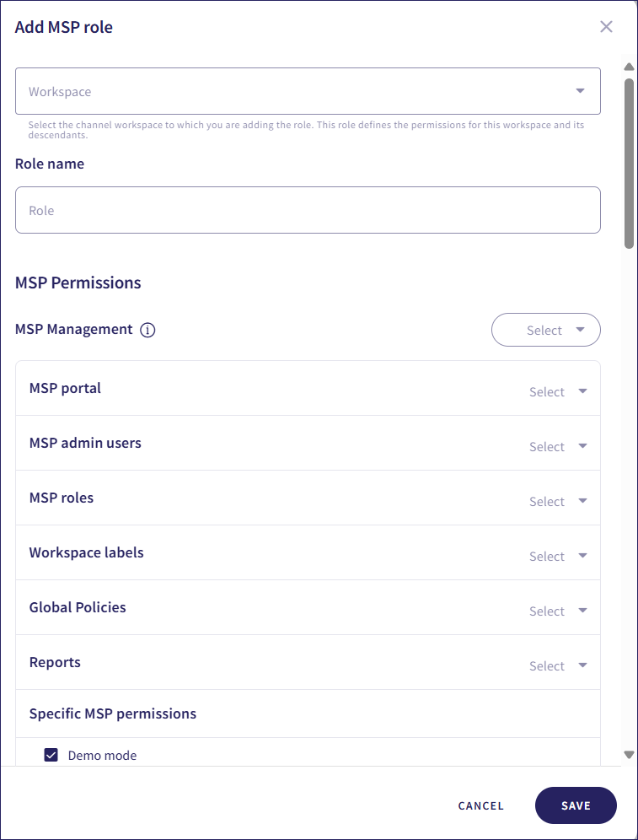638x840 pixels.
Task: Open MSP admin users permission dropdown
Action: pos(557,447)
